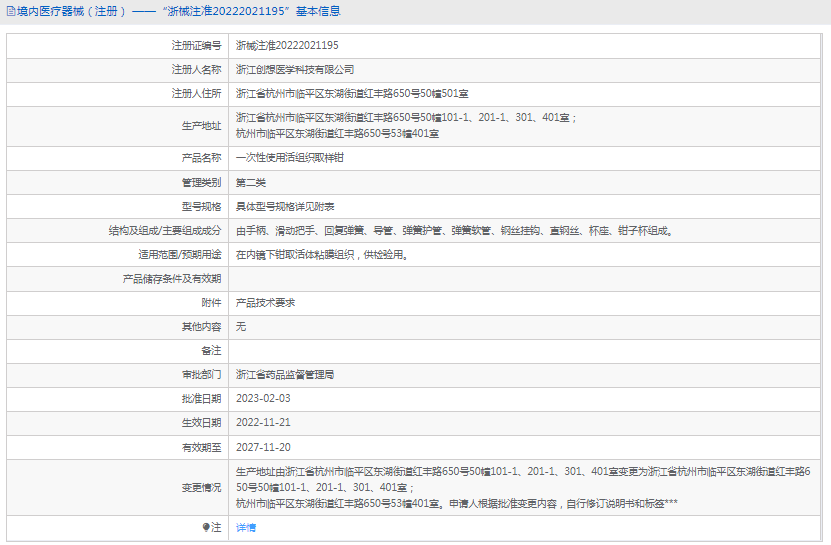Click the 其他内容 value 无
The image size is (831, 545).
(x=241, y=327)
